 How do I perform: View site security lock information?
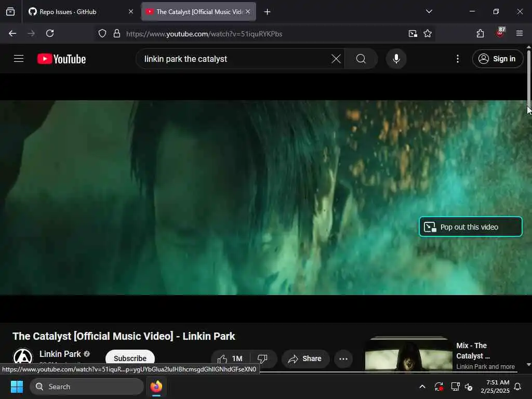117,34
